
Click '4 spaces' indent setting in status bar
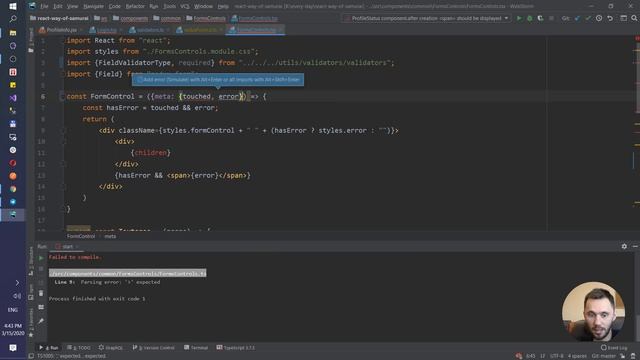577,356
